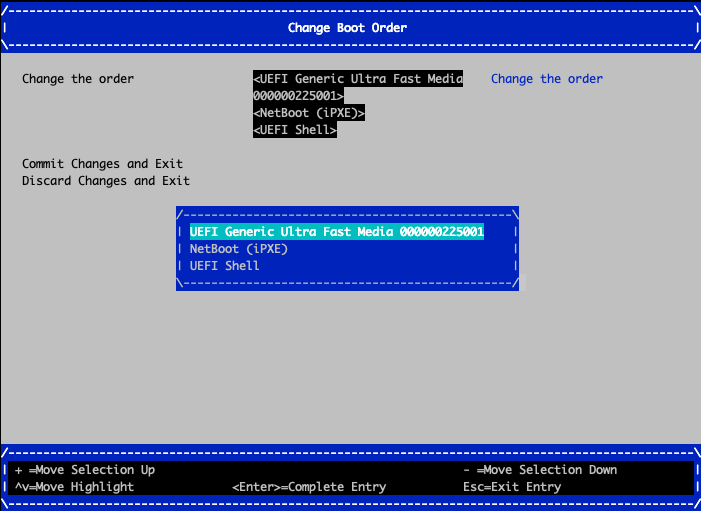Click the 'Change the order' option label

78,79
